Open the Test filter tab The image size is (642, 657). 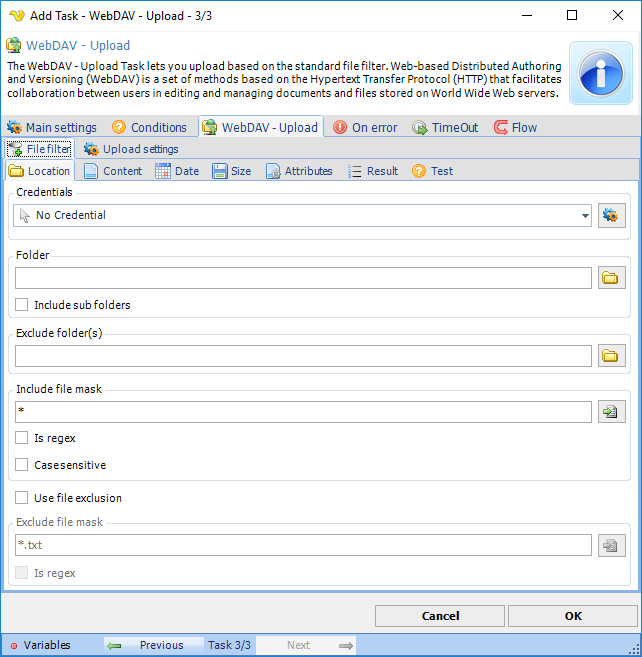pyautogui.click(x=432, y=171)
